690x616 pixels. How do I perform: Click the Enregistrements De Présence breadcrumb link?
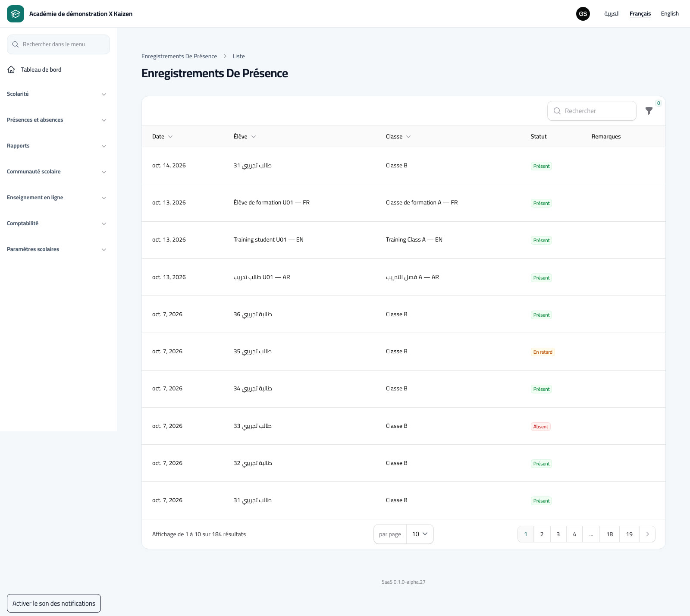click(x=179, y=57)
